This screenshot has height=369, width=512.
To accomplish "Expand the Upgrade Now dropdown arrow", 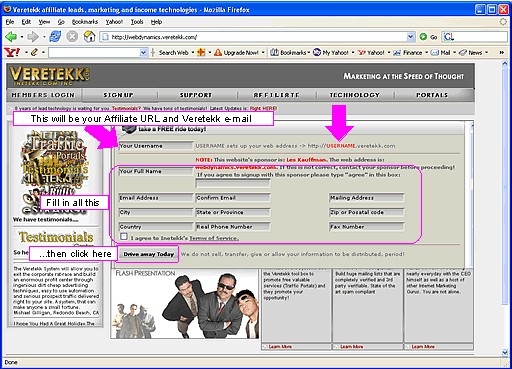I will click(x=263, y=53).
